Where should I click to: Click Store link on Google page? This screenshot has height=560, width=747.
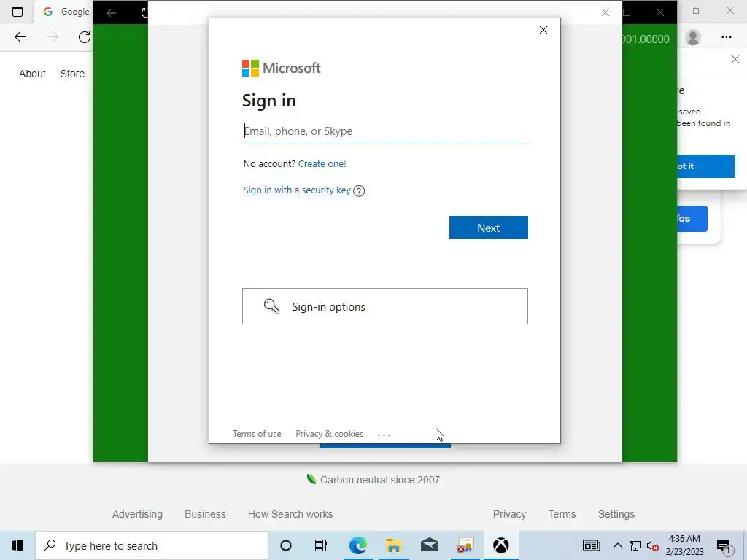pos(72,74)
